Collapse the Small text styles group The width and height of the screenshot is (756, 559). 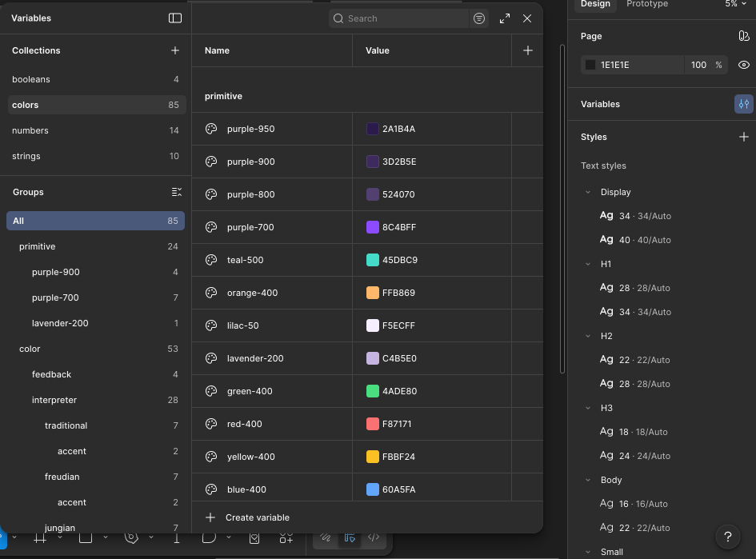tap(588, 552)
